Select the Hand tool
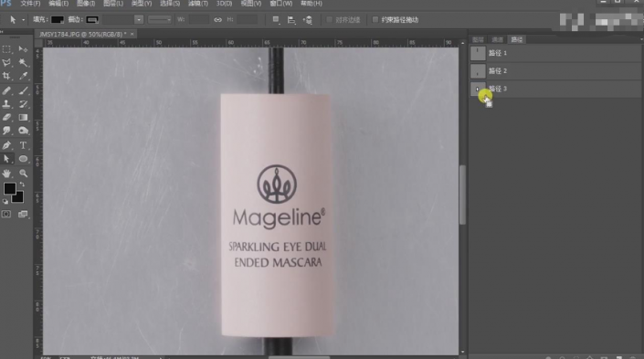 click(x=6, y=173)
